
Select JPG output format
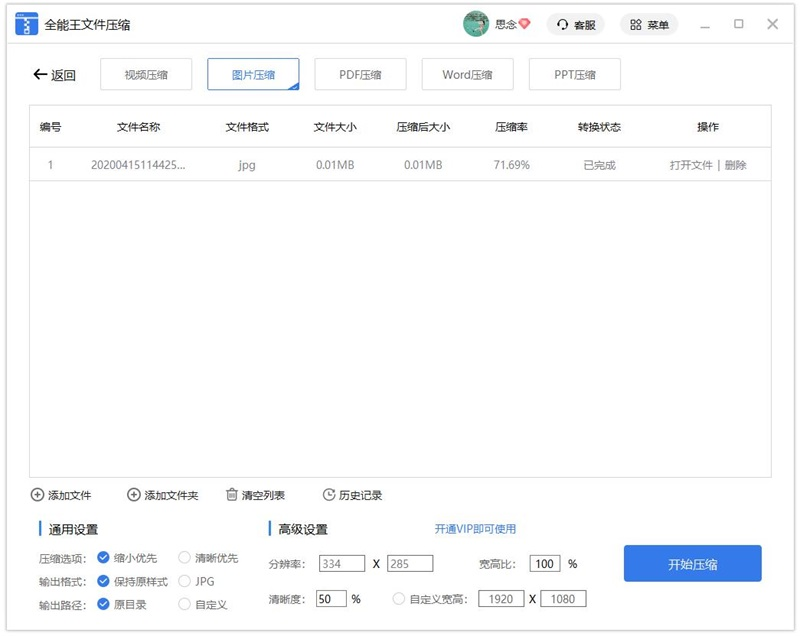click(x=185, y=581)
